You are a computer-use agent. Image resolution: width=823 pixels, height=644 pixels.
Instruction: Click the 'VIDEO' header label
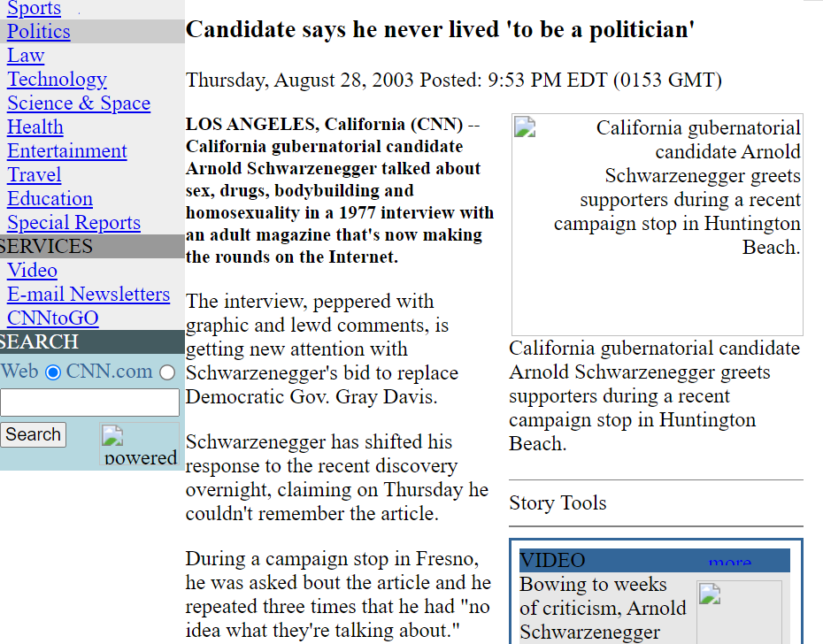(552, 561)
